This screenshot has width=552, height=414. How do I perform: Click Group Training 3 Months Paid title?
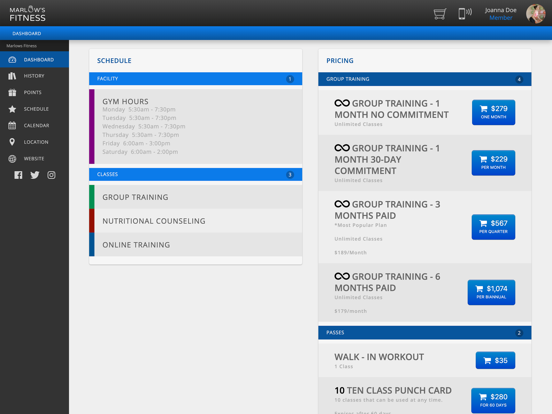pyautogui.click(x=387, y=210)
